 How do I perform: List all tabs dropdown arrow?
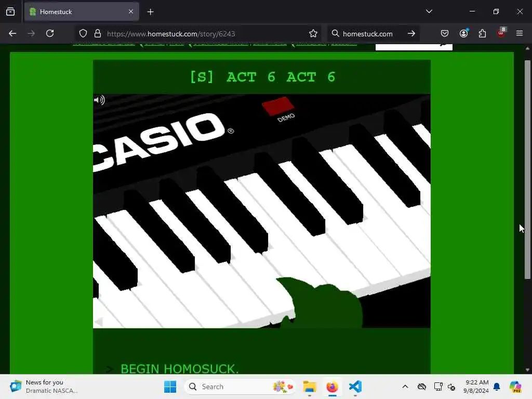[429, 11]
